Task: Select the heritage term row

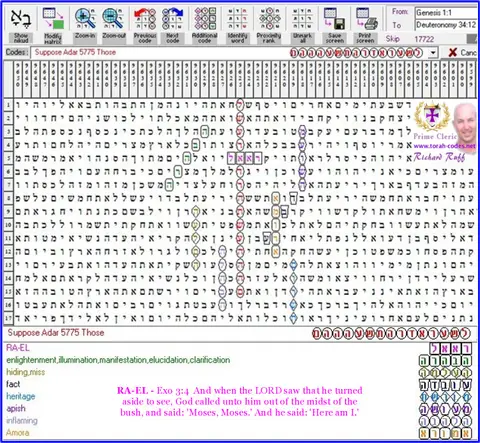Action: coord(21,396)
